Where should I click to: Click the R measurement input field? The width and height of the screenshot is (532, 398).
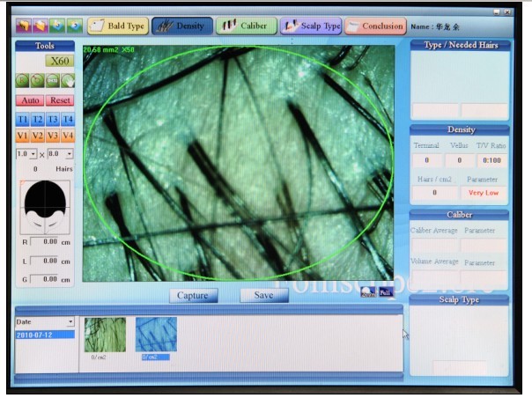(x=46, y=241)
